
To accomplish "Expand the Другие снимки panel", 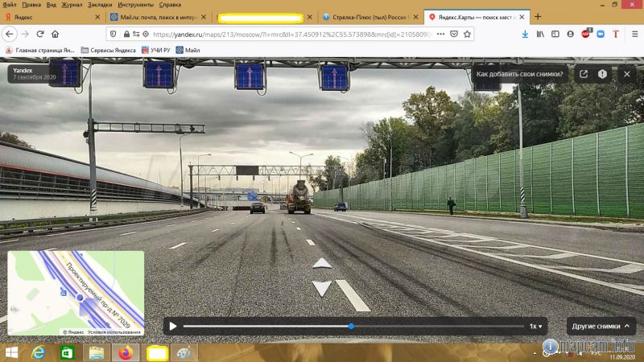I will coord(602,326).
